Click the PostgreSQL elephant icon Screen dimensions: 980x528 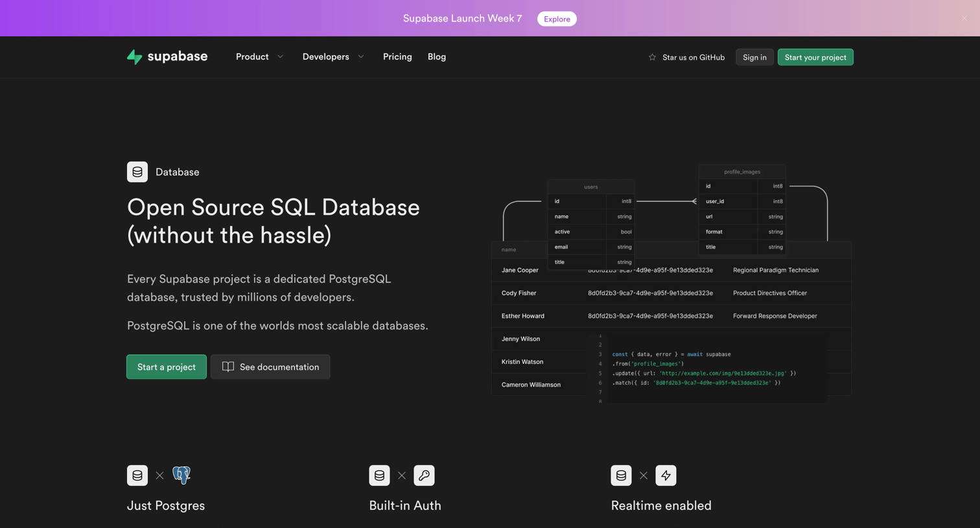point(181,475)
